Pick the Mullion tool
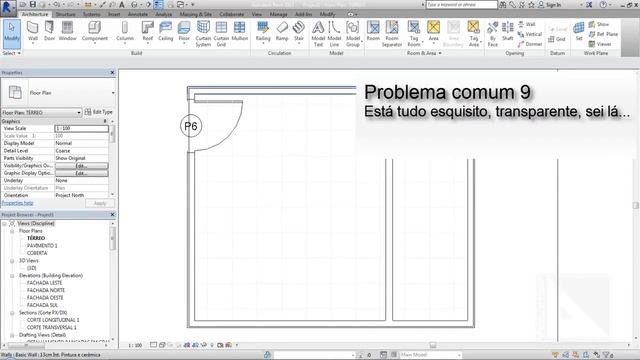The height and width of the screenshot is (360, 640). [240, 32]
